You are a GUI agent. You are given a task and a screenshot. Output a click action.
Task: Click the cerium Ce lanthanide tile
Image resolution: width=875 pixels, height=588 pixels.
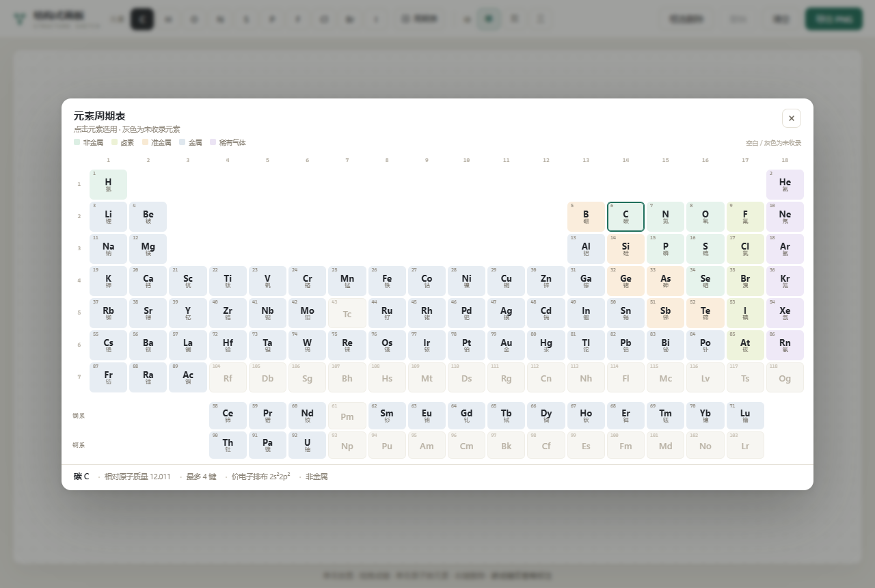[228, 416]
